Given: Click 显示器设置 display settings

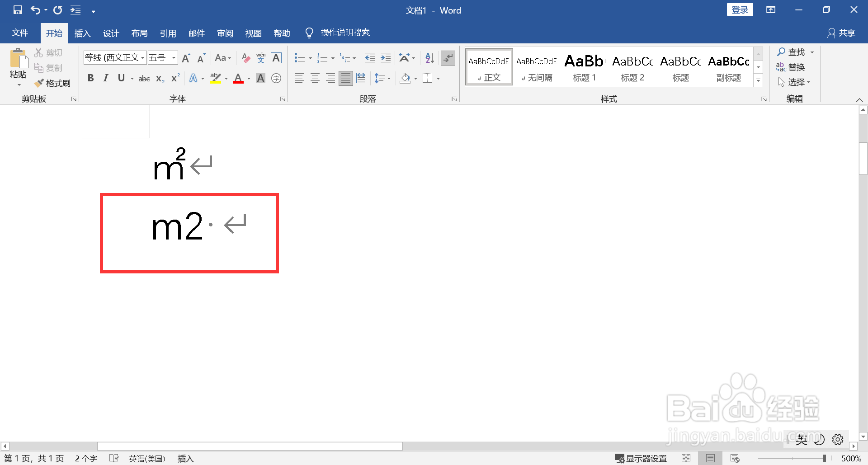Looking at the screenshot, I should pos(641,458).
